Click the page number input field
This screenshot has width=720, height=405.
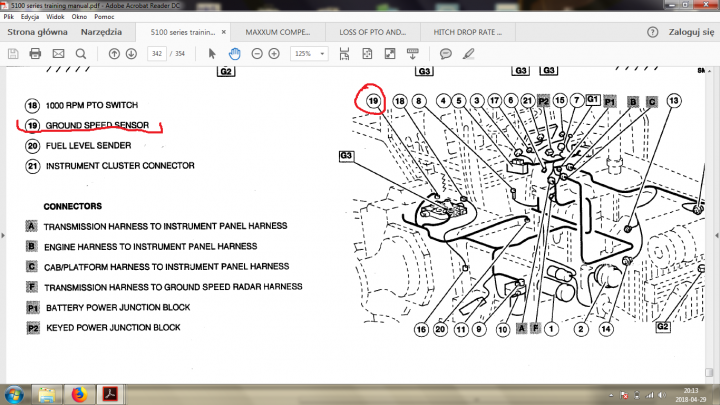click(156, 53)
